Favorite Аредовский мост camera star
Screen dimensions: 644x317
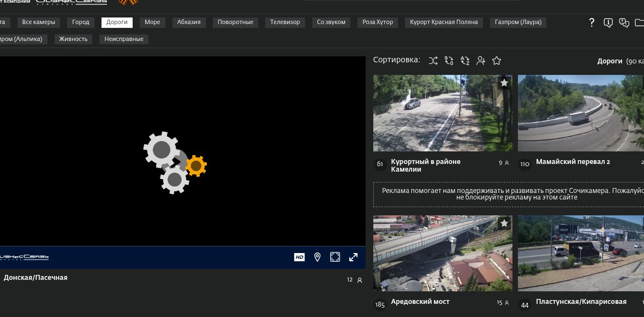point(504,224)
